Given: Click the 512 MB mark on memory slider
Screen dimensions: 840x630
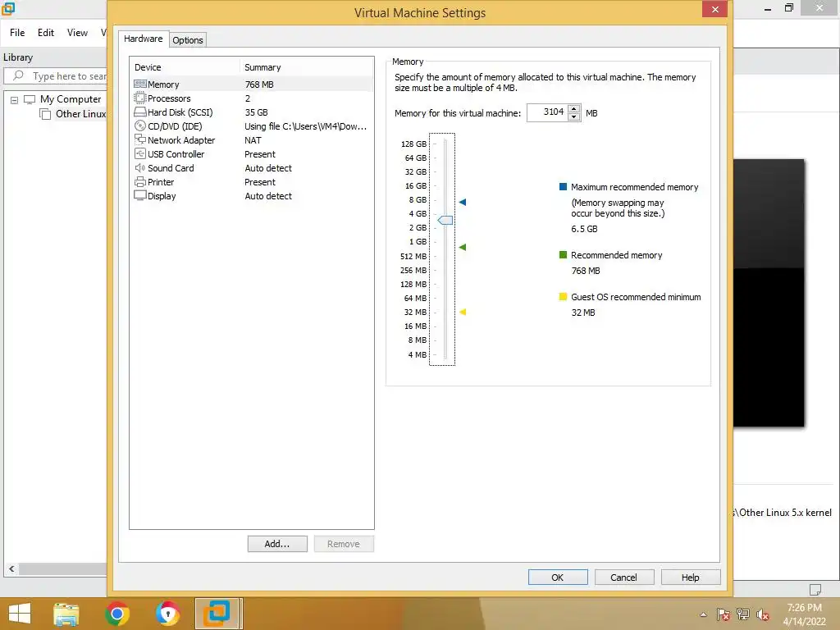Looking at the screenshot, I should [x=413, y=256].
